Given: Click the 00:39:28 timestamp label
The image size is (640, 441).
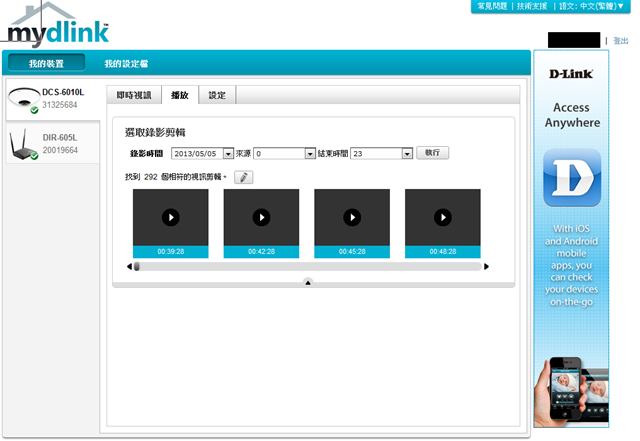Looking at the screenshot, I should (x=171, y=252).
